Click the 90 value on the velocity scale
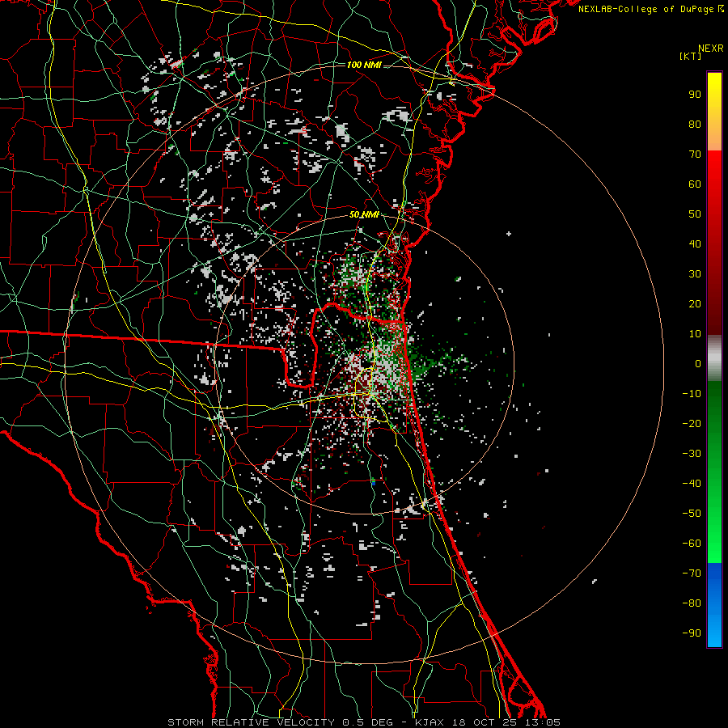This screenshot has width=728, height=728. [695, 95]
